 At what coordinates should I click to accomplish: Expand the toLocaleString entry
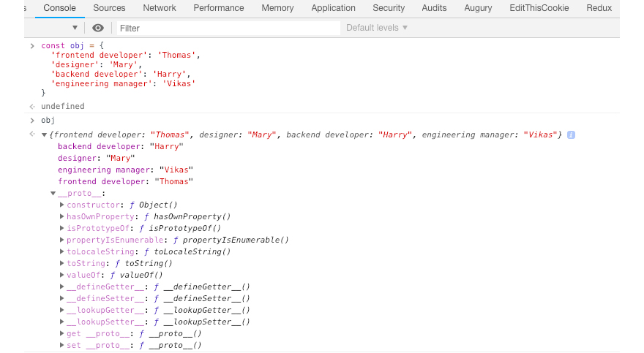click(61, 251)
